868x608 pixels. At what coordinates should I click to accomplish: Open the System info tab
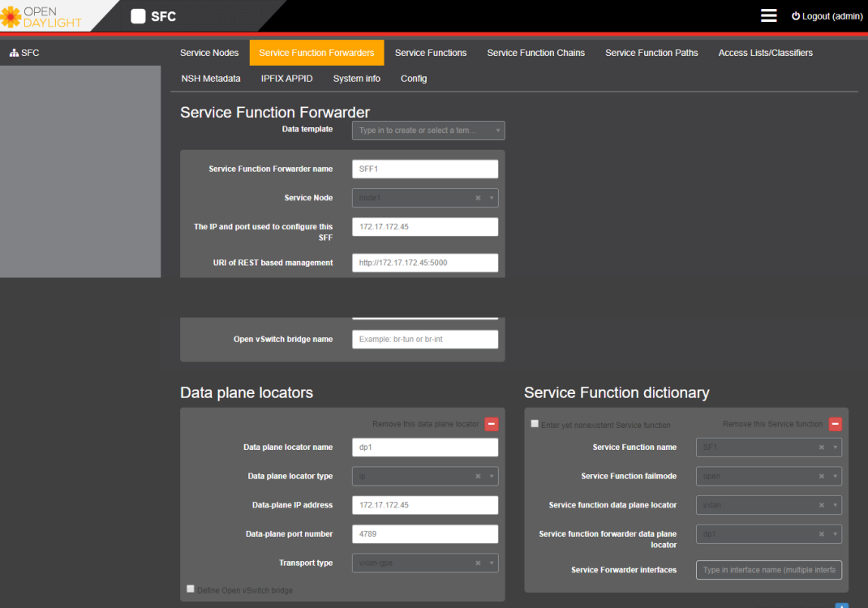click(x=356, y=79)
